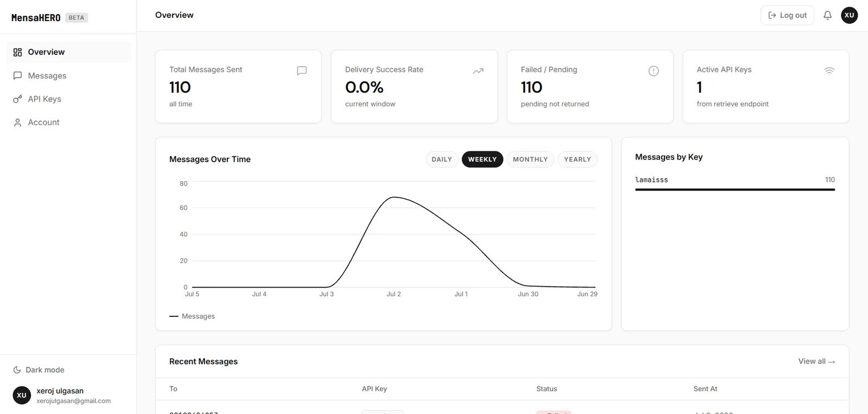Select the WEEKLY chart range

click(x=482, y=160)
